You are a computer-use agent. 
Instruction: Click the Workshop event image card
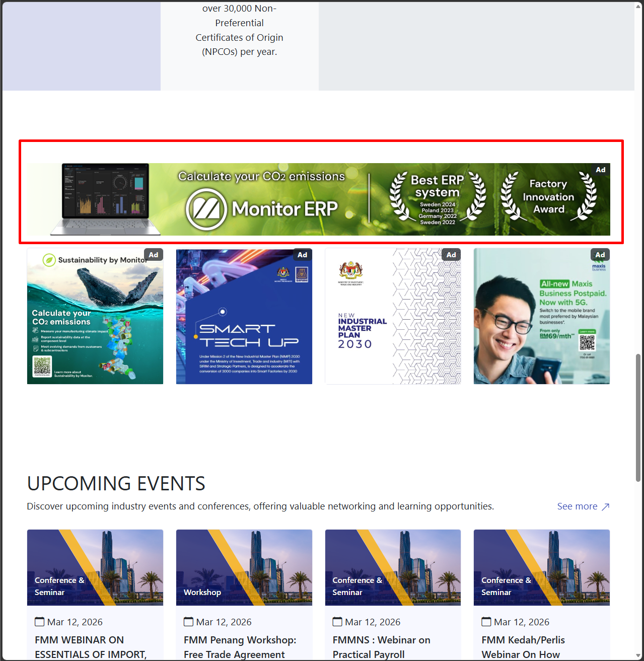tap(244, 567)
